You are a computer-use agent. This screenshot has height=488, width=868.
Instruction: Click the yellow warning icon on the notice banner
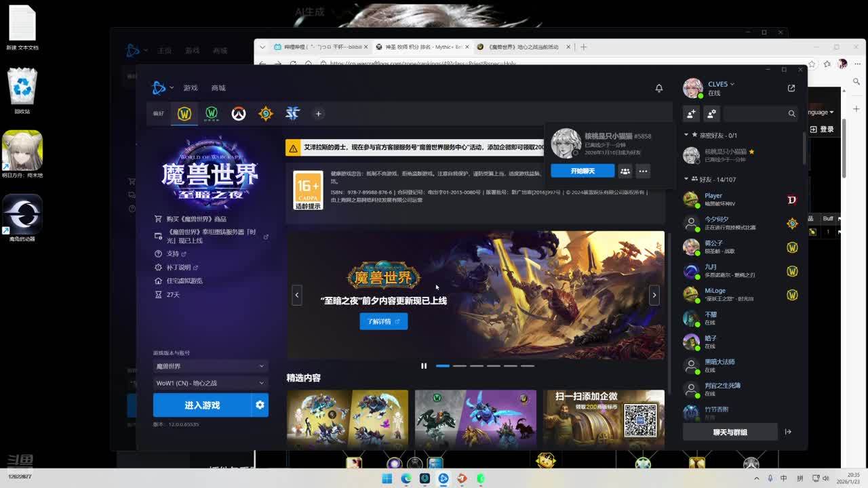coord(293,147)
